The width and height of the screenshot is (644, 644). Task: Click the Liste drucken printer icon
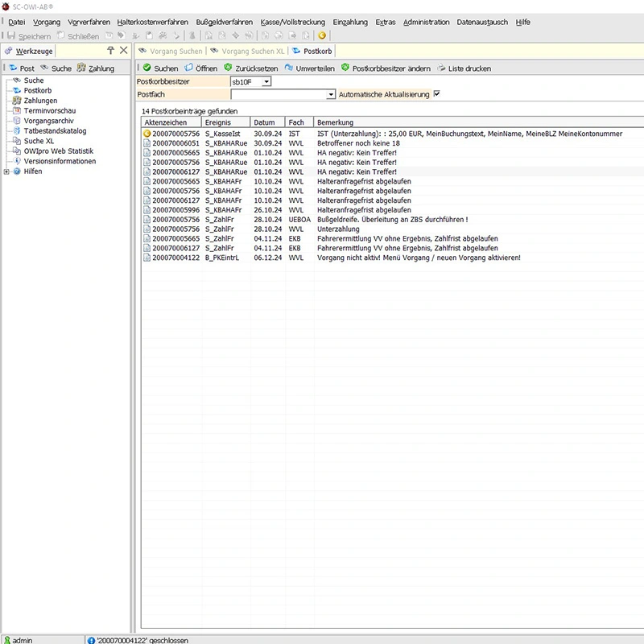[441, 68]
